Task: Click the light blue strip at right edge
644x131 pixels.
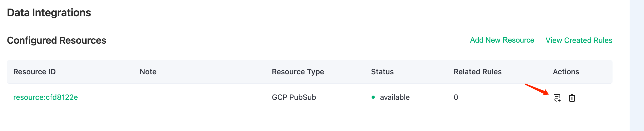Action: coord(637,65)
